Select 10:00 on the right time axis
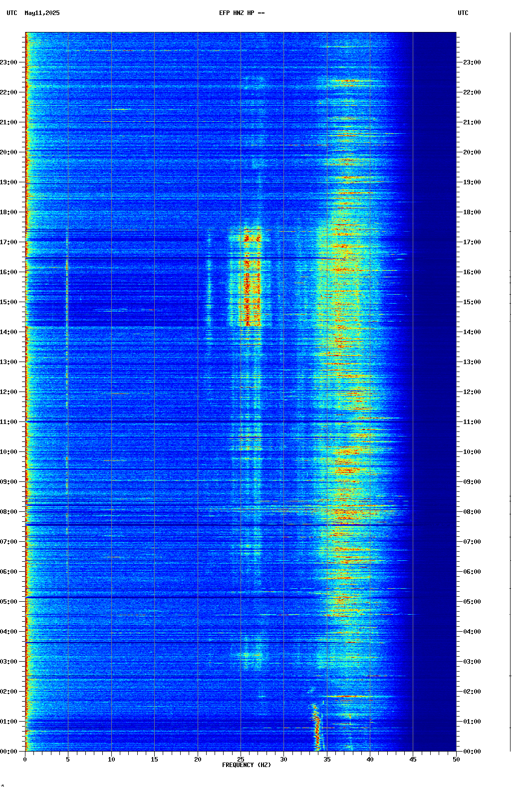Viewport: 532px width, 791px height. click(x=472, y=452)
